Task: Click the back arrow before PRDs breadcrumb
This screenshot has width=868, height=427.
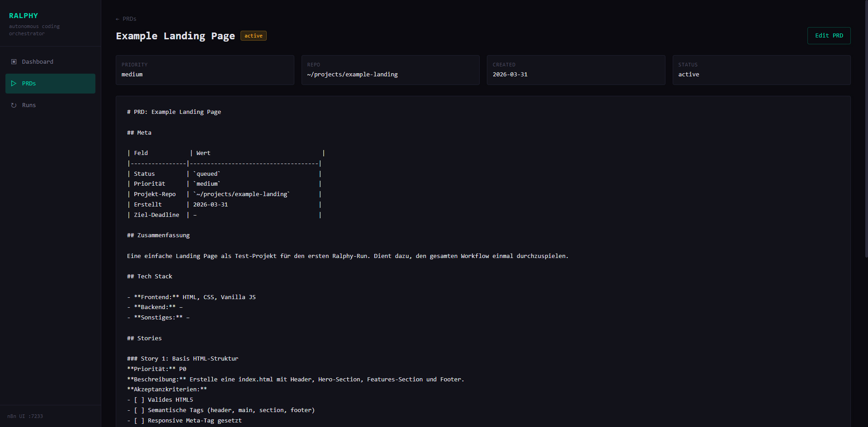Action: pyautogui.click(x=118, y=19)
